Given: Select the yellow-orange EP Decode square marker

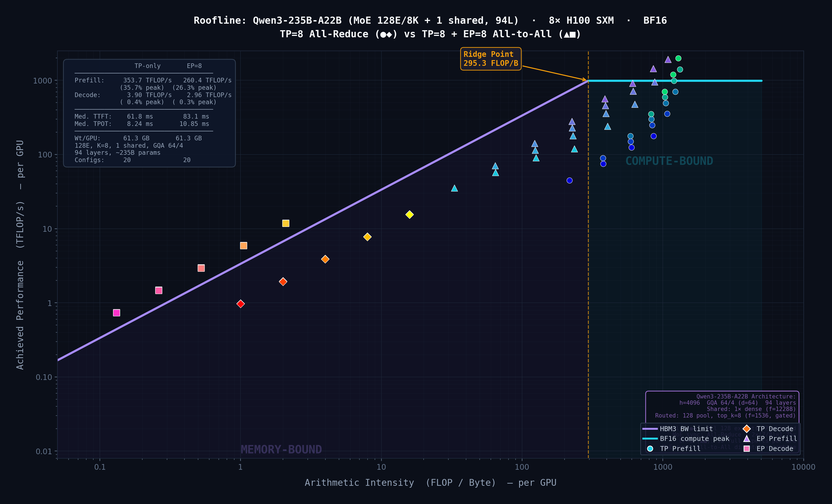Looking at the screenshot, I should click(x=286, y=224).
